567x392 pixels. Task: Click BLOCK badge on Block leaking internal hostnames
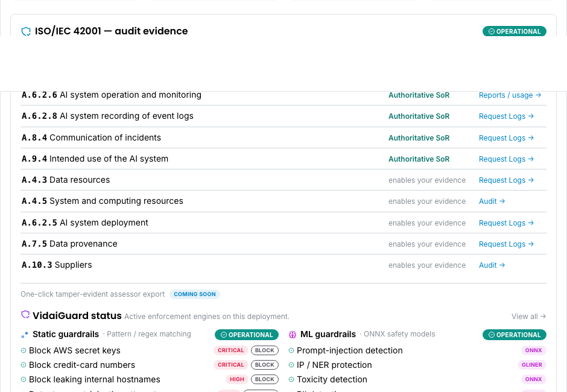coord(265,379)
